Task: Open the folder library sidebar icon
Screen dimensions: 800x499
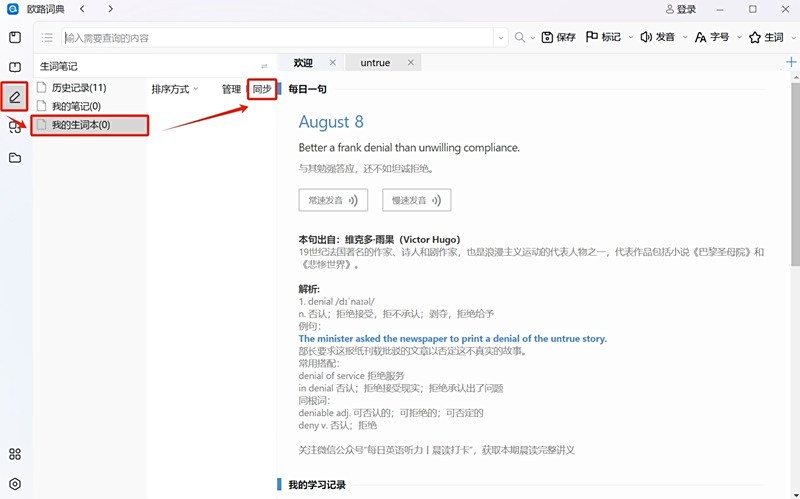Action: click(x=15, y=158)
